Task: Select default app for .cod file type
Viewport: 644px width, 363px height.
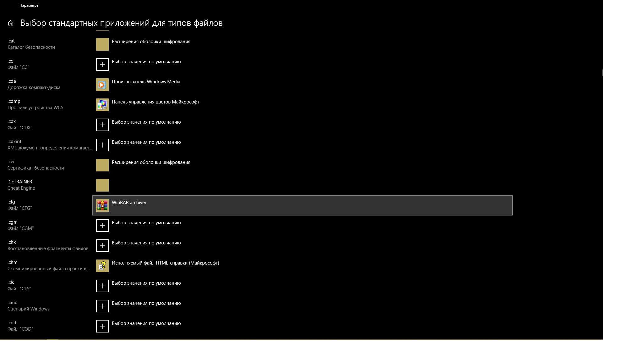Action: pos(102,326)
